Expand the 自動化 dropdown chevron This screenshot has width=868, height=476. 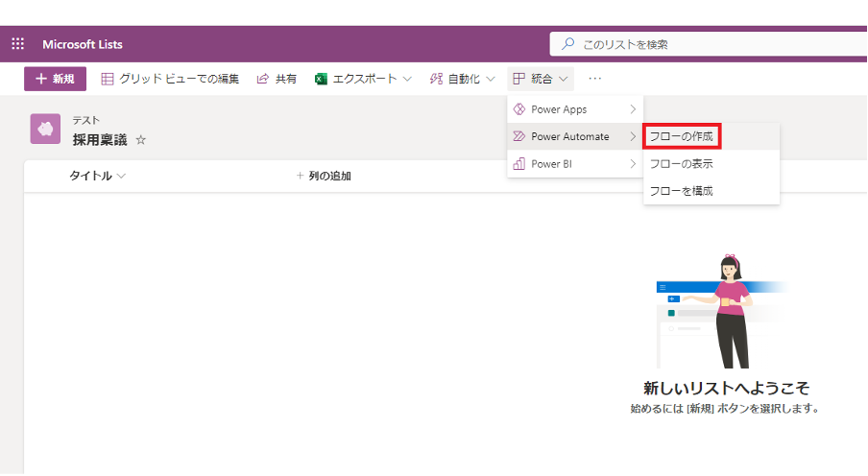(x=490, y=79)
